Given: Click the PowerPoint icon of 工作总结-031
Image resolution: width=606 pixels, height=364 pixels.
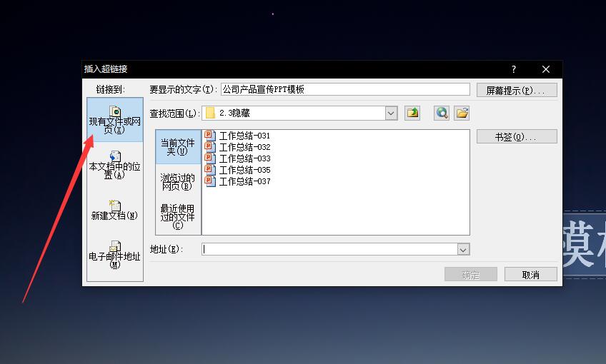Looking at the screenshot, I should 210,136.
